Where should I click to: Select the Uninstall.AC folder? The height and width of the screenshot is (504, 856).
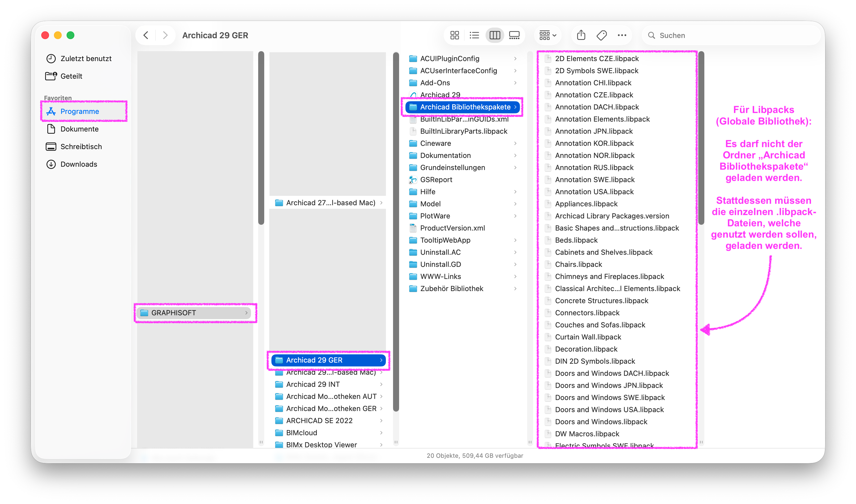point(463,252)
